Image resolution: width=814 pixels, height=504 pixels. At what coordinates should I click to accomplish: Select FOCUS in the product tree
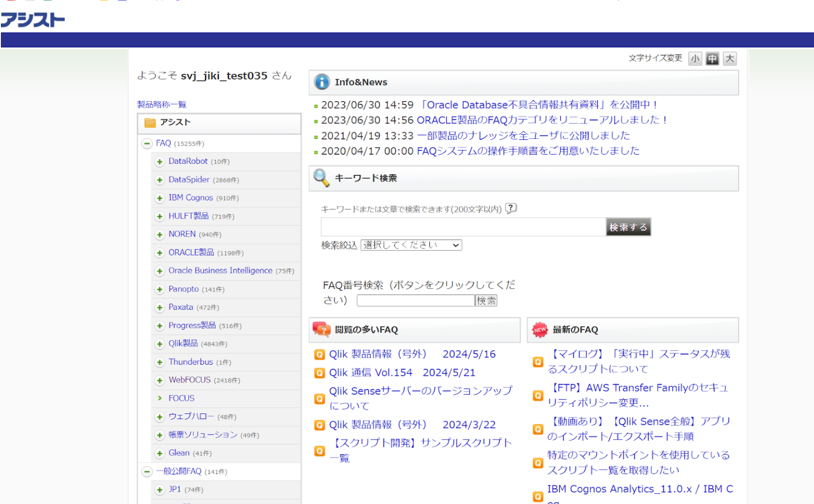coord(182,398)
